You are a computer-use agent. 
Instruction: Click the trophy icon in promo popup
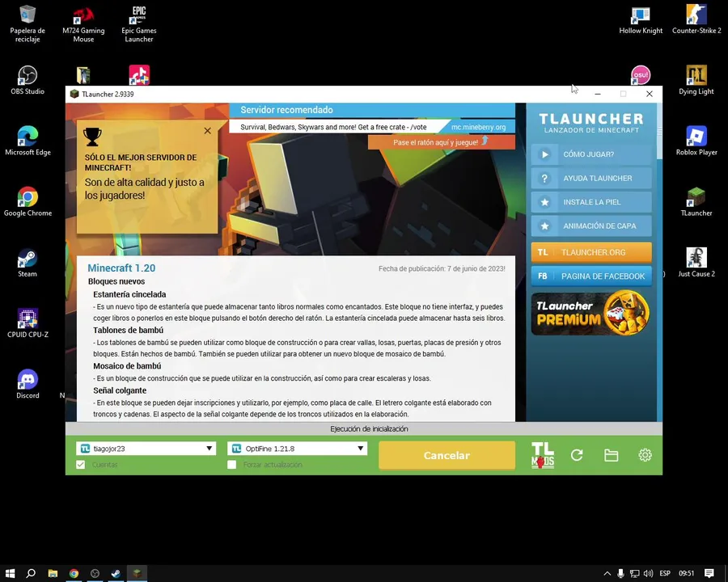pyautogui.click(x=92, y=137)
